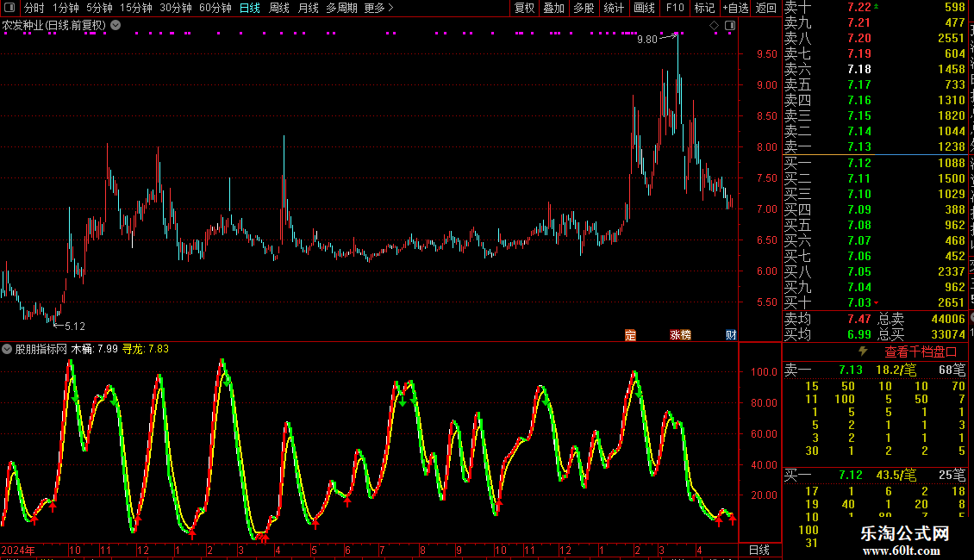Open the 多股 view
The width and height of the screenshot is (974, 560).
pos(584,8)
